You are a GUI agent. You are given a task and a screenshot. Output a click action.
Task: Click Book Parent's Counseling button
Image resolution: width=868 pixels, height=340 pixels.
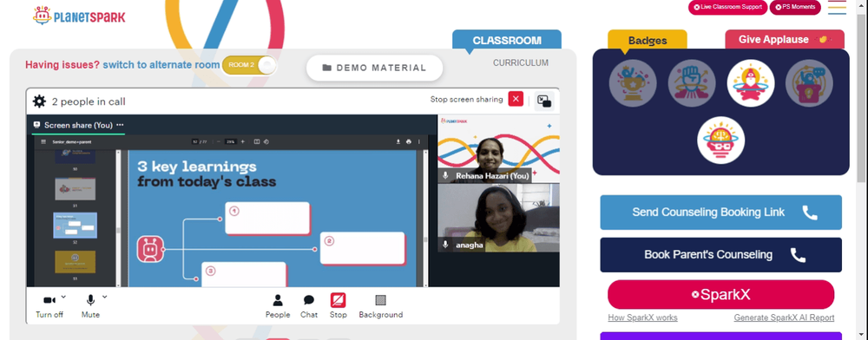tap(720, 255)
